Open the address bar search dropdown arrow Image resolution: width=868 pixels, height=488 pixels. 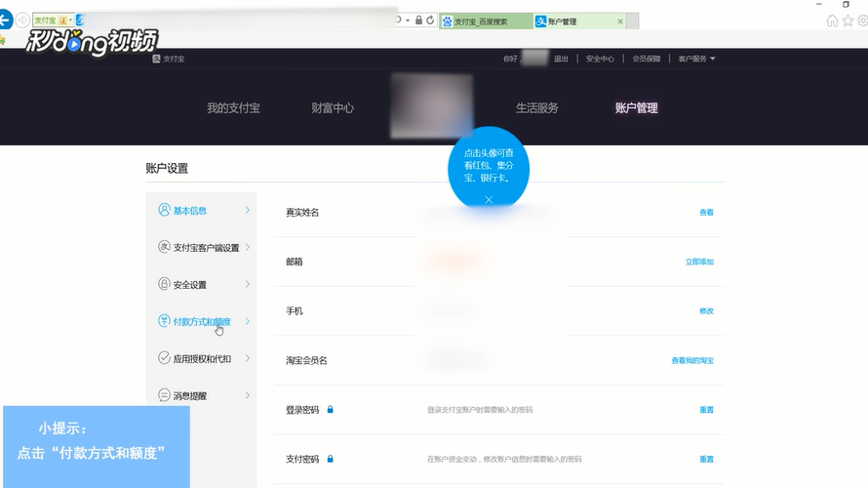pyautogui.click(x=408, y=20)
